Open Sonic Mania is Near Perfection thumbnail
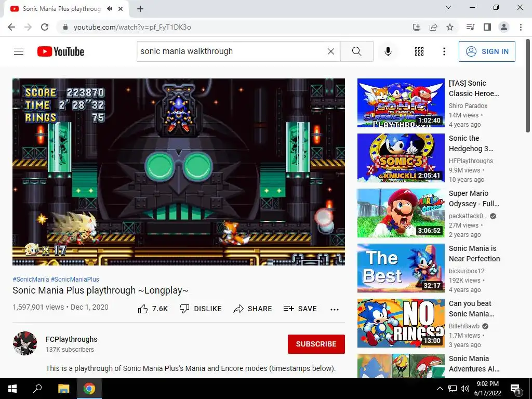532x399 pixels. (401, 268)
